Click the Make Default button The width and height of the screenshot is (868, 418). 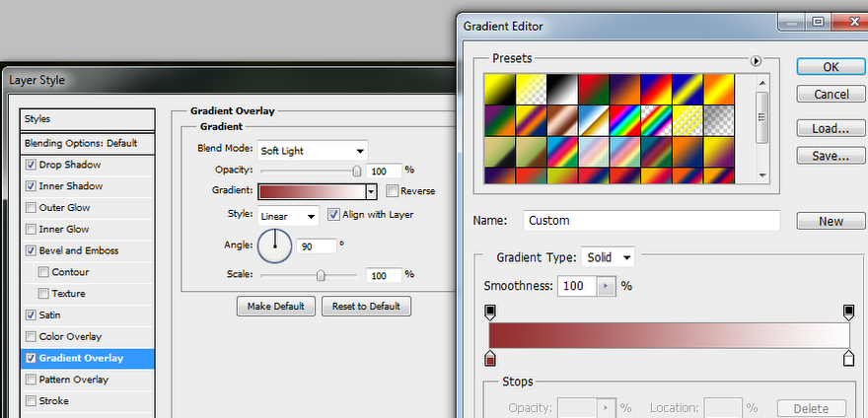275,307
